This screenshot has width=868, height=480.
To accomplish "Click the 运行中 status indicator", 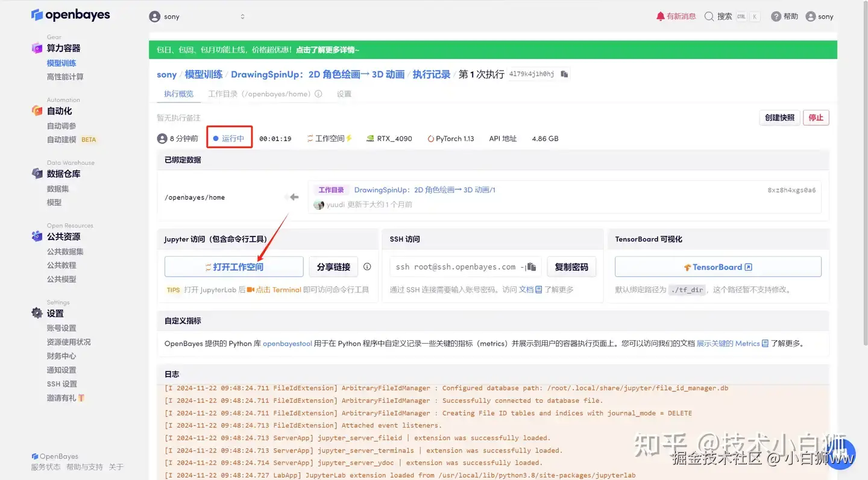I will point(229,138).
